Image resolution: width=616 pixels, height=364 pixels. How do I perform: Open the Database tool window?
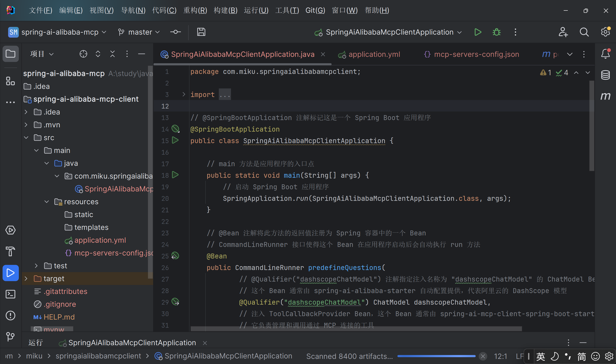tap(605, 75)
